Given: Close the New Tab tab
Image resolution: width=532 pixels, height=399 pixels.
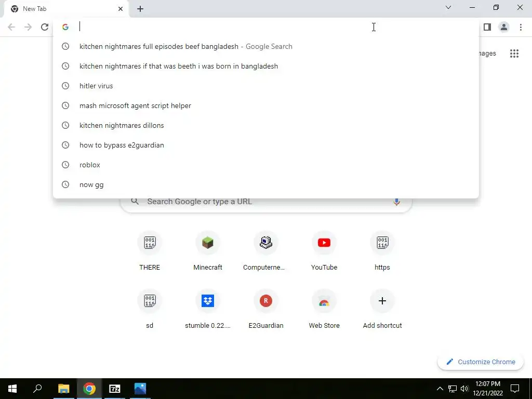Looking at the screenshot, I should 121,9.
